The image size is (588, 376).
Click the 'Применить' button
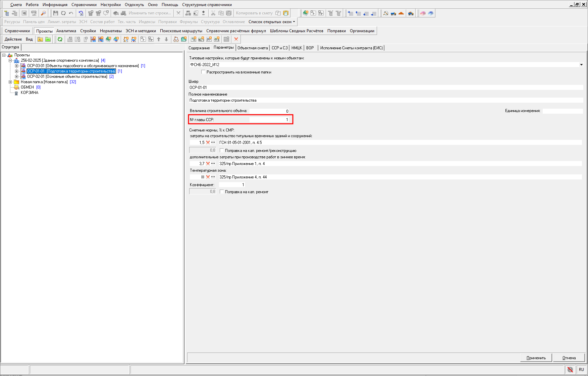tap(536, 358)
